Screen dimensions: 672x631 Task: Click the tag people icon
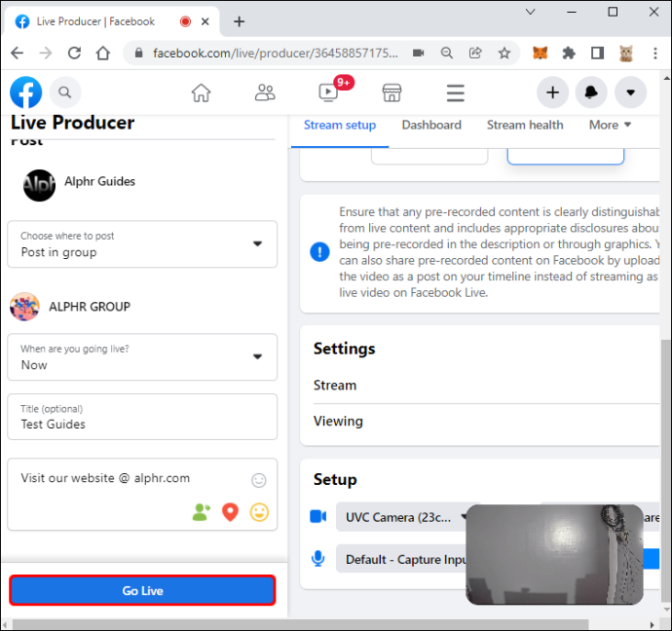coord(202,512)
